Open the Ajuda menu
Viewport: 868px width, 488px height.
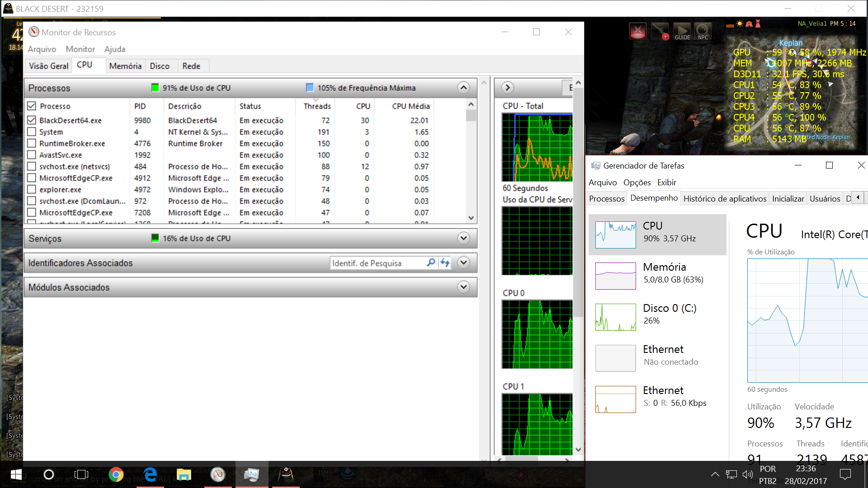(115, 49)
